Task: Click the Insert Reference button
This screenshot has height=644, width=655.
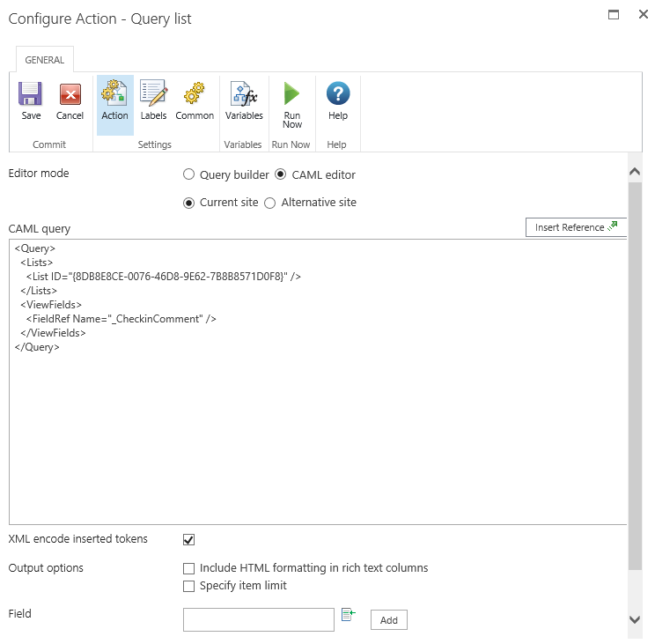Action: click(x=576, y=227)
